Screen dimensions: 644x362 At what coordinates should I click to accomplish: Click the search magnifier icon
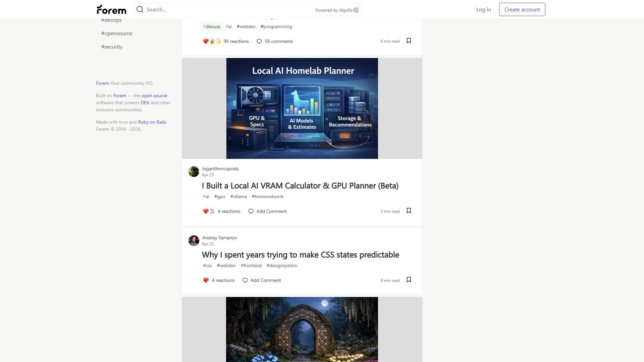point(140,9)
